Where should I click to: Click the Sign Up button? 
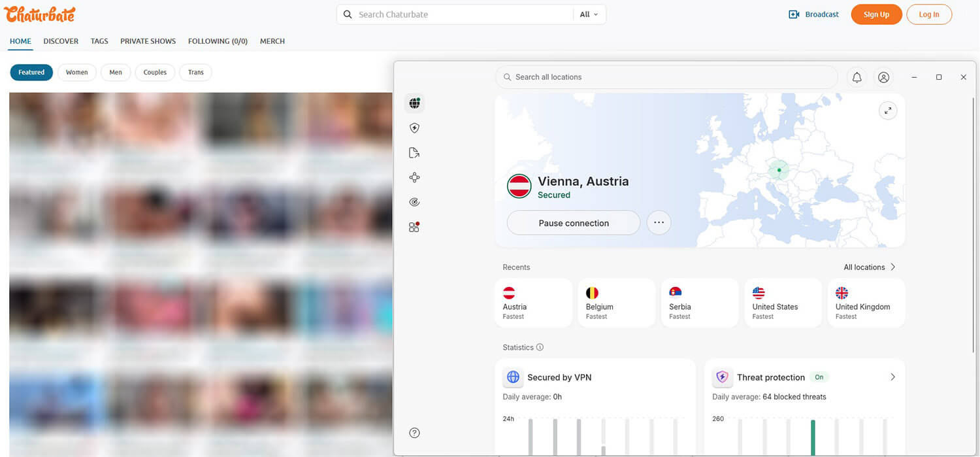[876, 14]
